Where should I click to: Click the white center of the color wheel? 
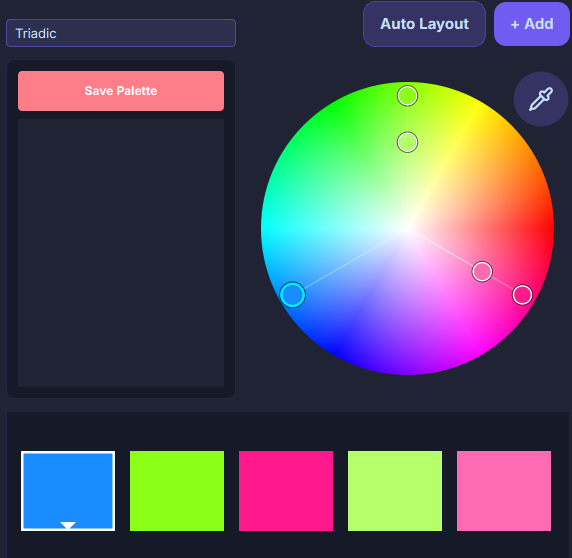click(407, 228)
